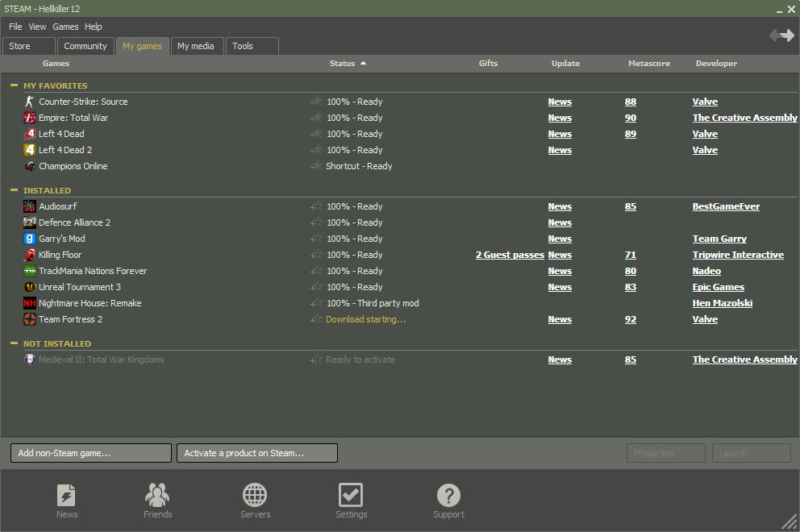The width and height of the screenshot is (800, 532).
Task: Click the Unreal Tournament 3 icon
Action: coord(30,287)
